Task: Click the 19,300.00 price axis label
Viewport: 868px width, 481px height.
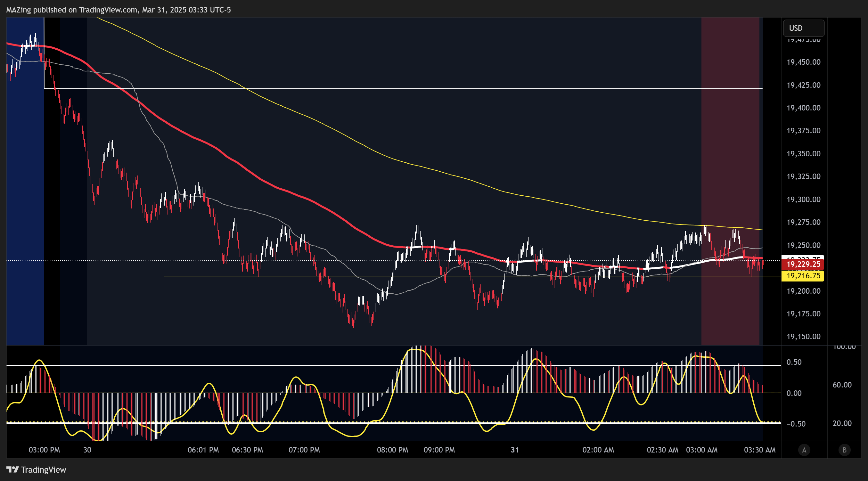Action: pos(803,200)
